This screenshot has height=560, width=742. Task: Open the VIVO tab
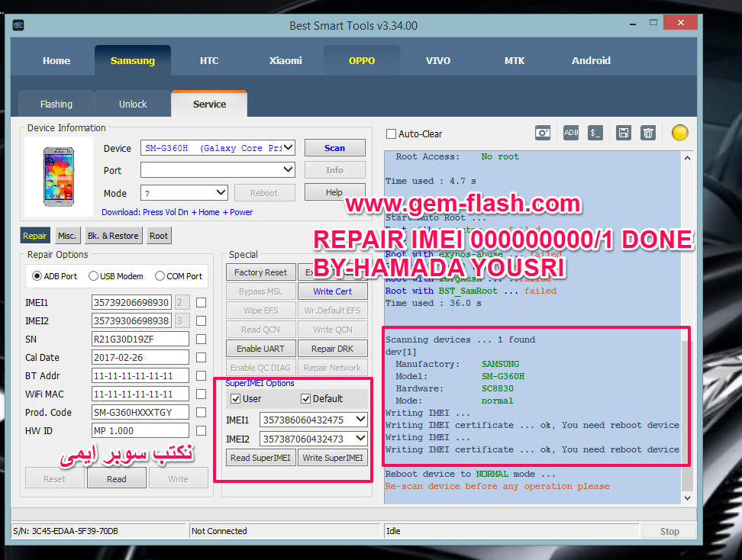pos(437,60)
